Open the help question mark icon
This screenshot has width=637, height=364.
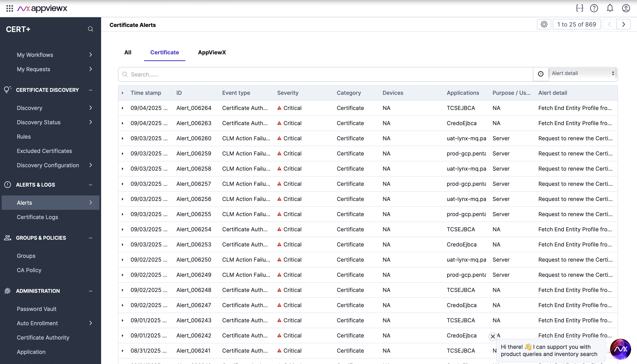click(594, 8)
